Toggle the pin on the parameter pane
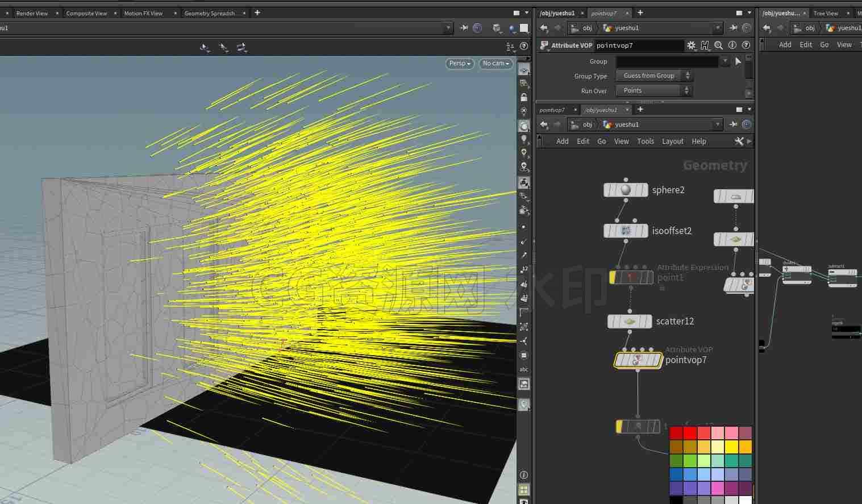This screenshot has height=504, width=862. (x=734, y=28)
